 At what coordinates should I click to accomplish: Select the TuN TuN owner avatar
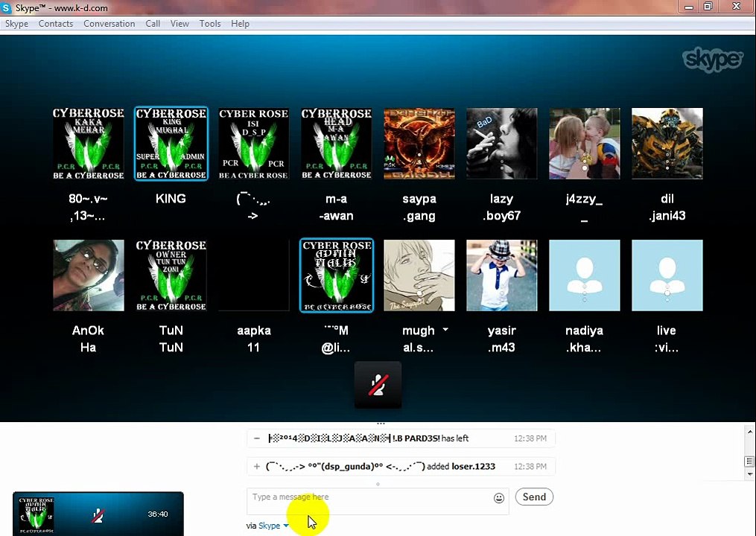pos(171,275)
